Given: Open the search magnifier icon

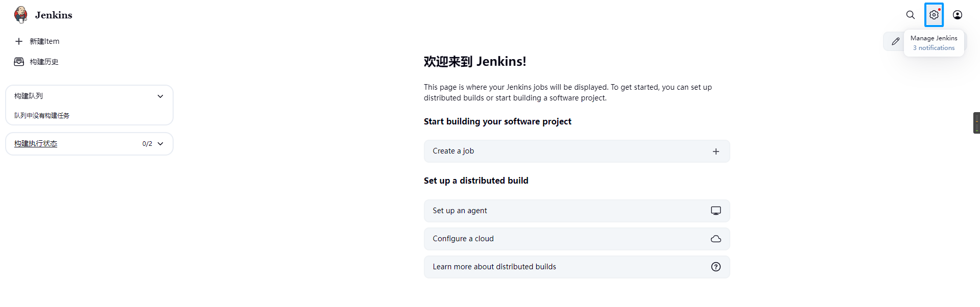Looking at the screenshot, I should [911, 15].
